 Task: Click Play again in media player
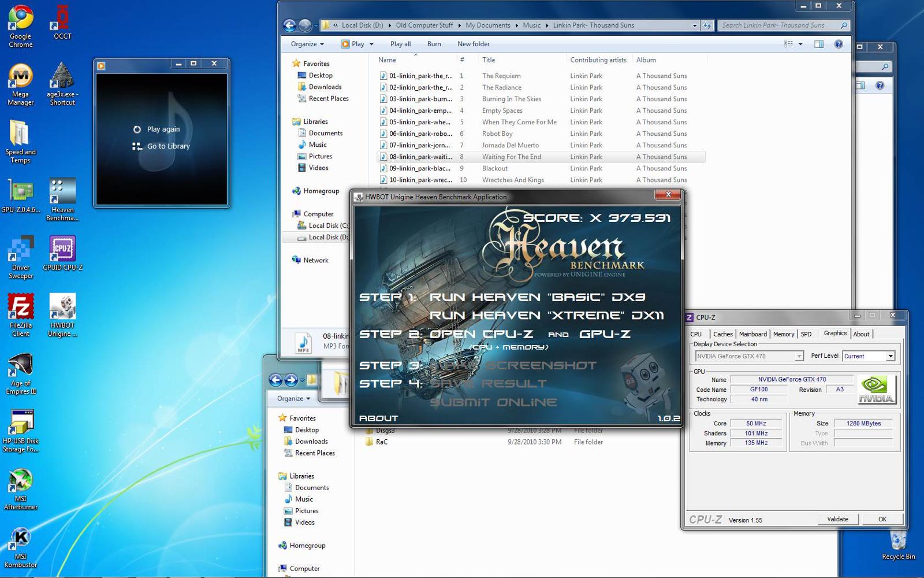157,129
